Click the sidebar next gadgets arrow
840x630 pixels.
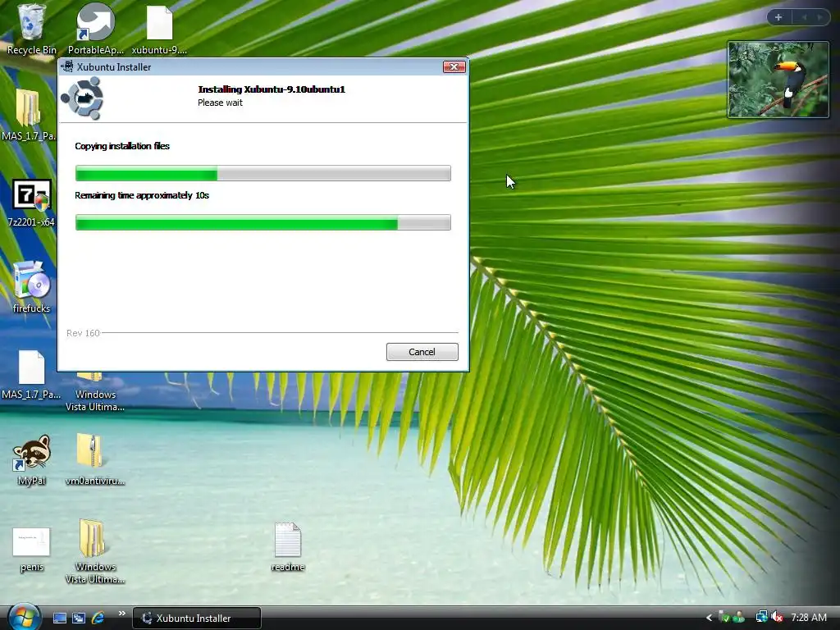coord(819,17)
